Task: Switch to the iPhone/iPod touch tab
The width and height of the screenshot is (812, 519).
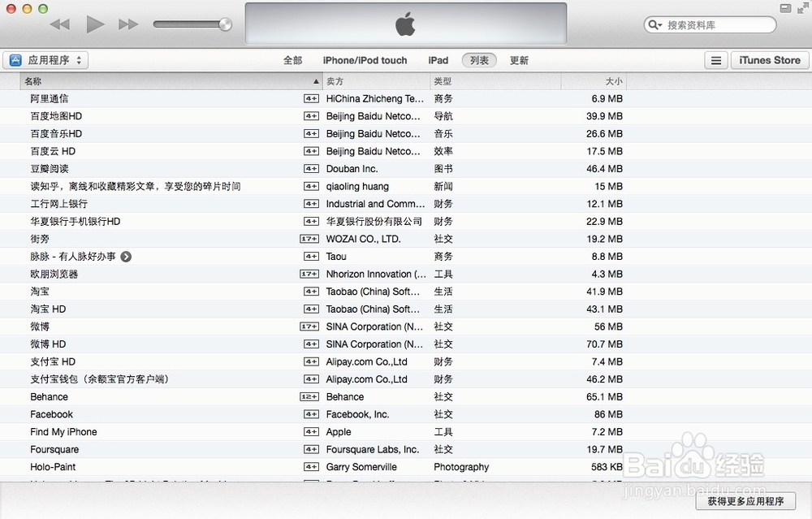Action: (365, 60)
